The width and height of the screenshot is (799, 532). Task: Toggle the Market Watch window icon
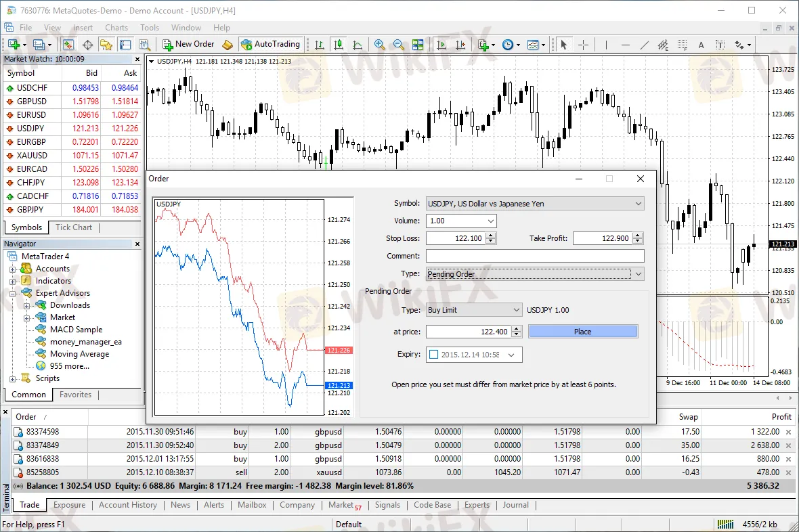pyautogui.click(x=68, y=45)
